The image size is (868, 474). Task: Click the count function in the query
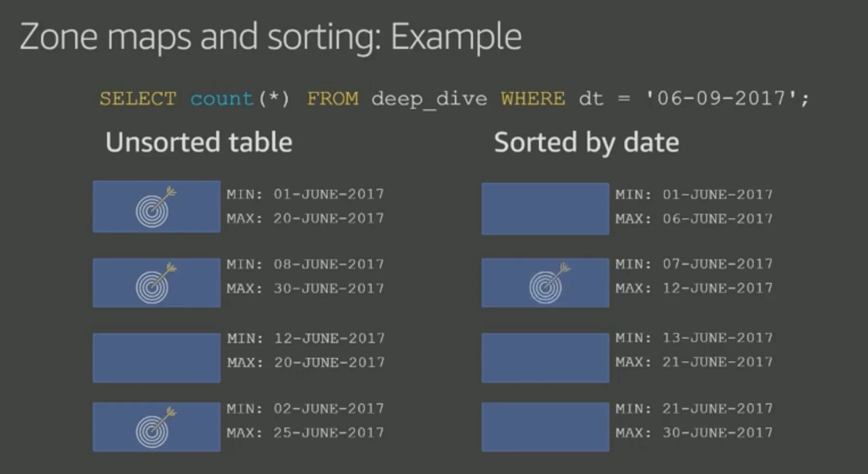[222, 99]
